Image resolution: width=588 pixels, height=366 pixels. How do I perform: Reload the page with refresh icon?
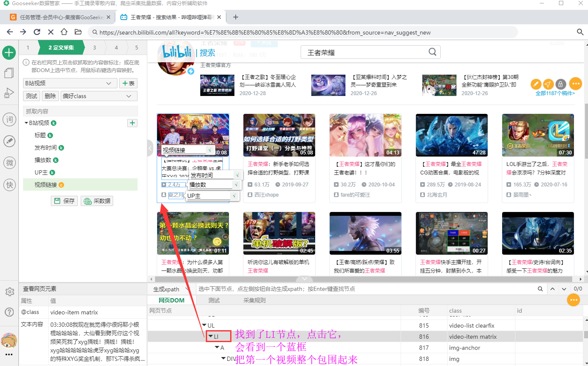(37, 32)
